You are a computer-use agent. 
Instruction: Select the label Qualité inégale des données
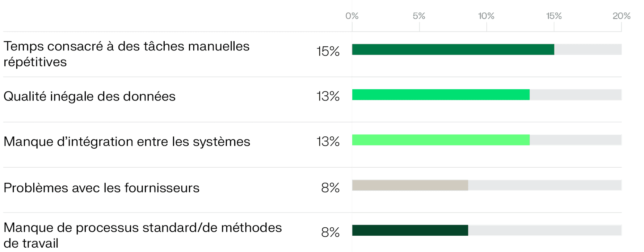[89, 96]
